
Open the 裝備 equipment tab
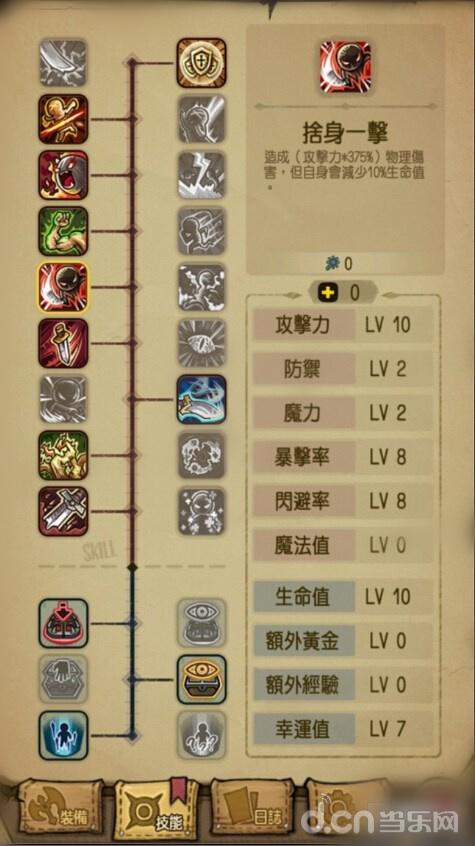pyautogui.click(x=60, y=807)
